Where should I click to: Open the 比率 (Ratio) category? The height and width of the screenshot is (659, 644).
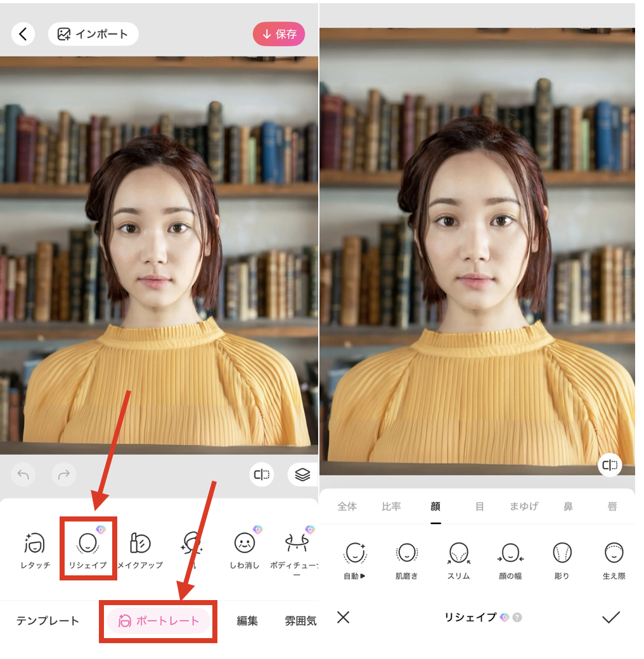coord(392,507)
